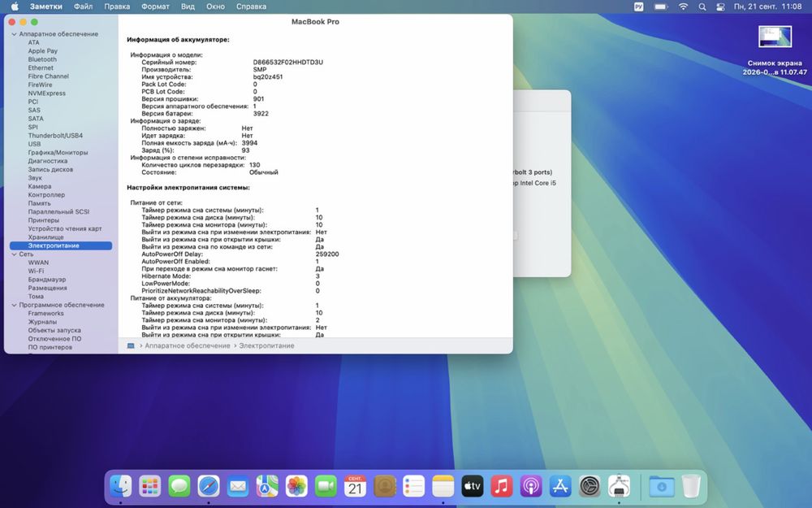Click Электропитание in the bottom path bar
Screen dimensions: 812x508
[266, 345]
